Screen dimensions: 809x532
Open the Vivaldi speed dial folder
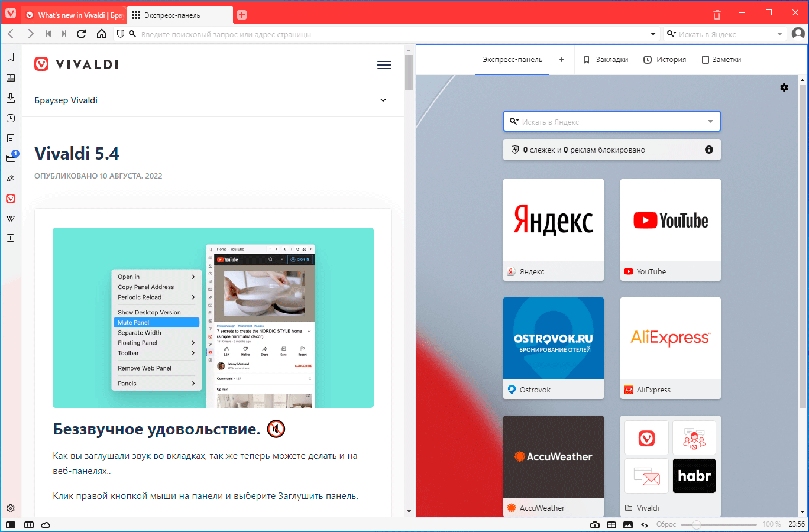click(x=671, y=466)
